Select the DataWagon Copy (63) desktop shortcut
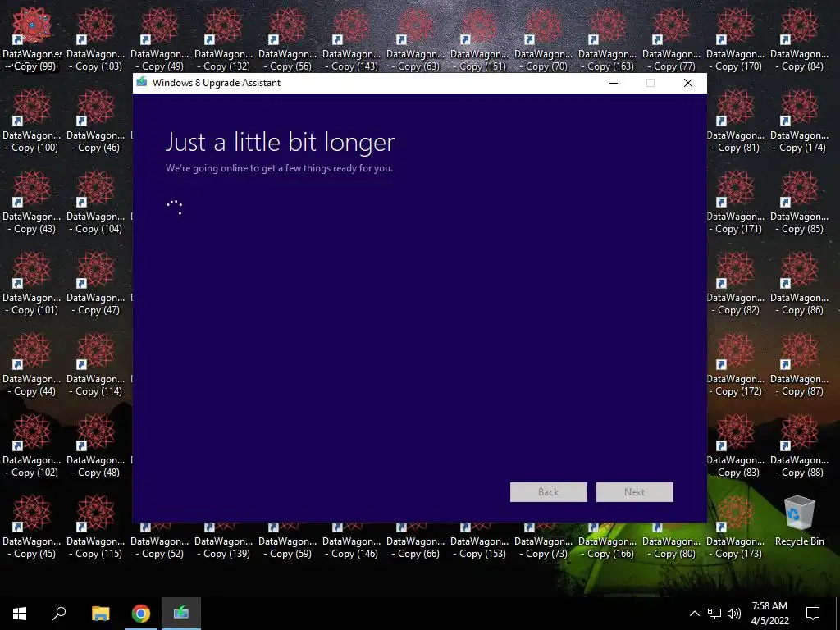 point(416,40)
